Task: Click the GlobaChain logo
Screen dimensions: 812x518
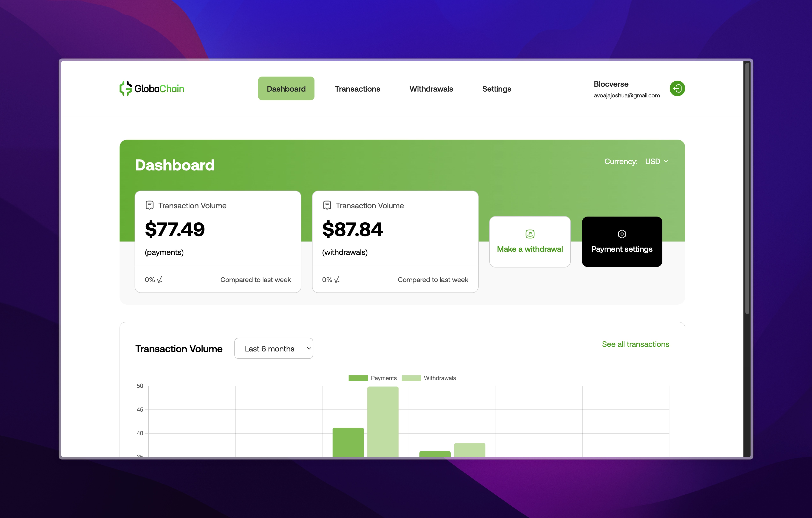Action: [152, 89]
